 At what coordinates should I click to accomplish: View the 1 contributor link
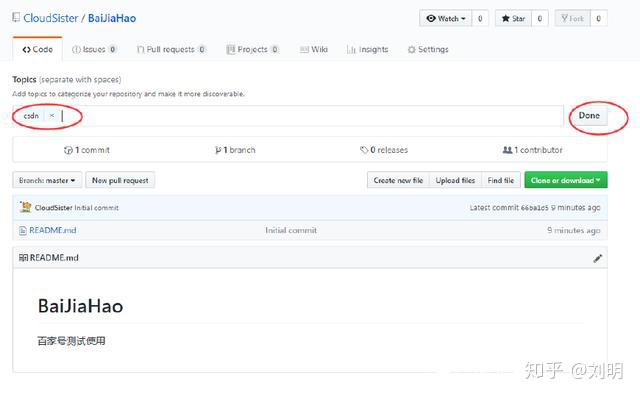(x=532, y=150)
